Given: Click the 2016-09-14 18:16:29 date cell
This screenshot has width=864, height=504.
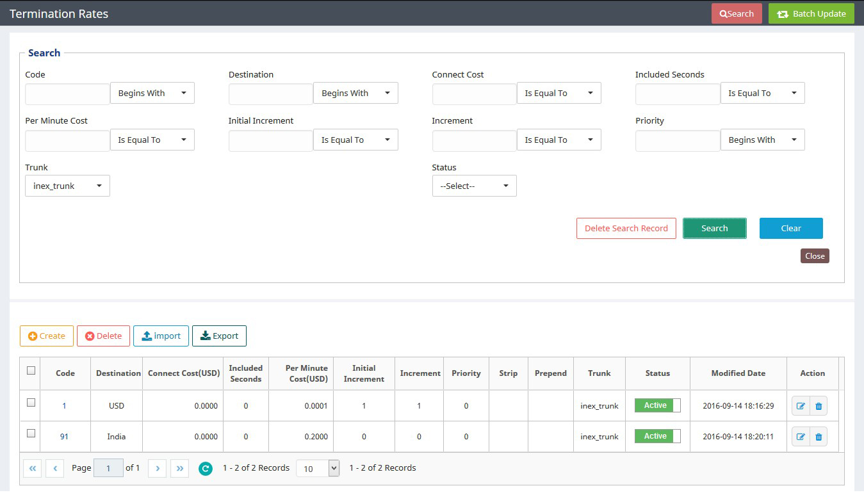Looking at the screenshot, I should tap(738, 406).
